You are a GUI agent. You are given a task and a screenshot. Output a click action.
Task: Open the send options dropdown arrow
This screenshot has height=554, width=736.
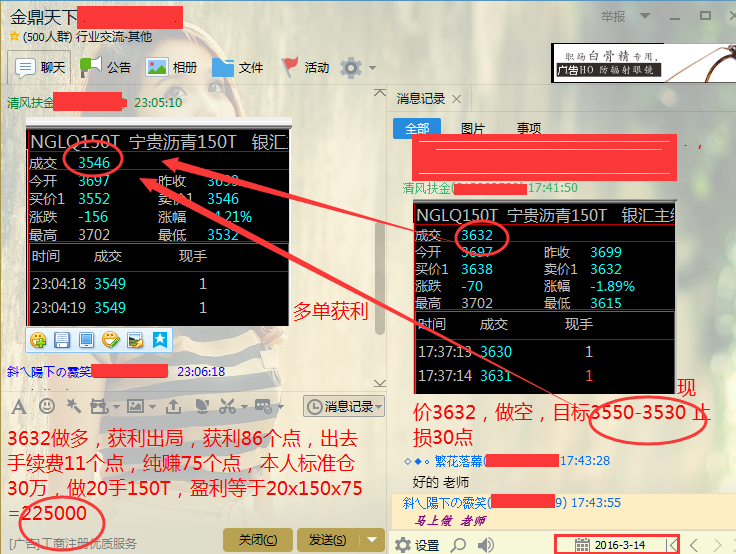(x=372, y=540)
